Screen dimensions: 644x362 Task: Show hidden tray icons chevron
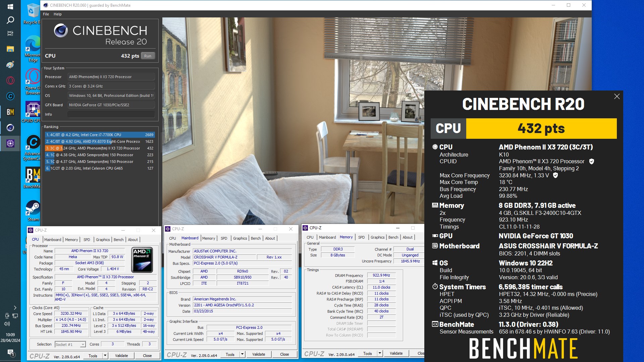coord(15,307)
